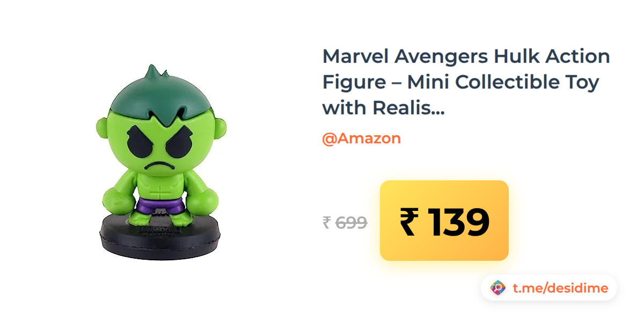Viewport: 644px width, 322px height.
Task: Click the rupee symbol inside the yellow badge
Action: (x=408, y=222)
